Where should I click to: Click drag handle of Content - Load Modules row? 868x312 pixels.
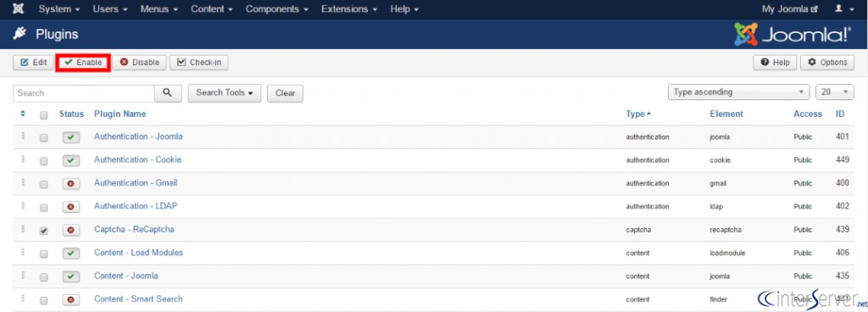click(23, 253)
